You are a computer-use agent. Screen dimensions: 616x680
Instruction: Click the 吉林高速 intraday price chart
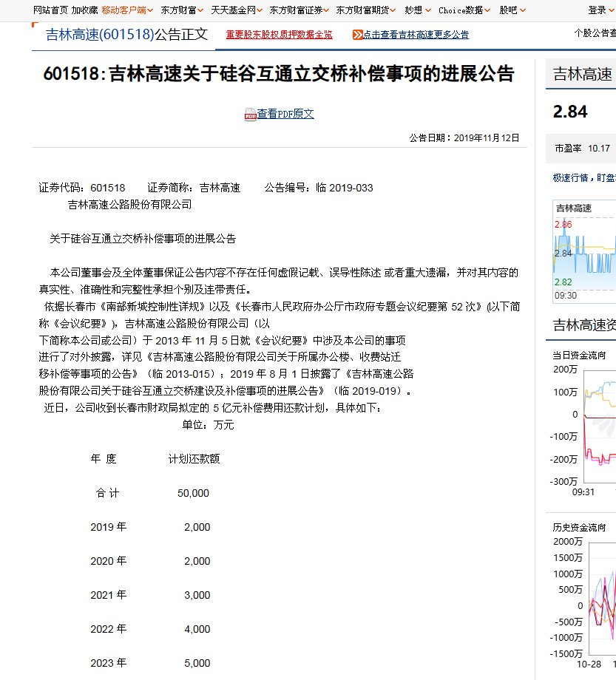(x=584, y=251)
